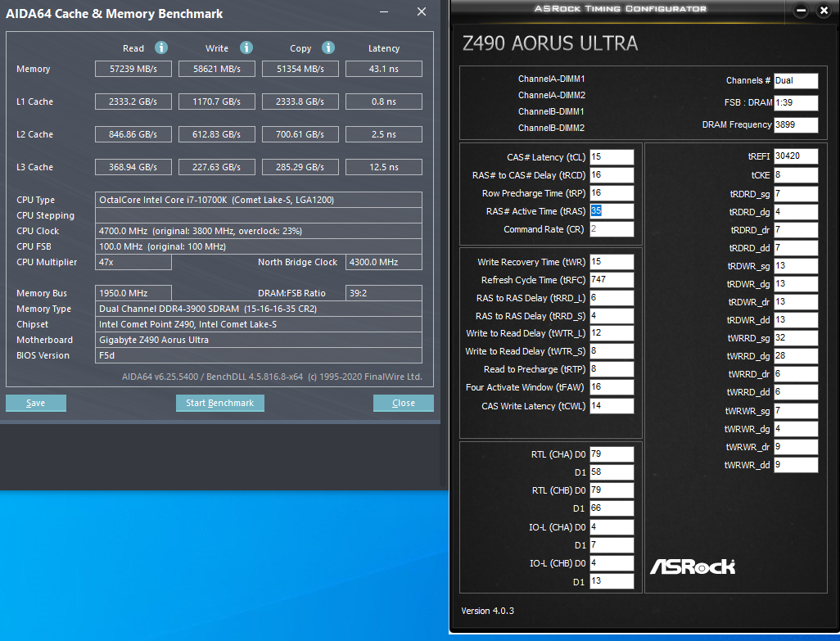Select the Memory Latency value 43.1 ns
This screenshot has height=641, width=840.
tap(384, 69)
